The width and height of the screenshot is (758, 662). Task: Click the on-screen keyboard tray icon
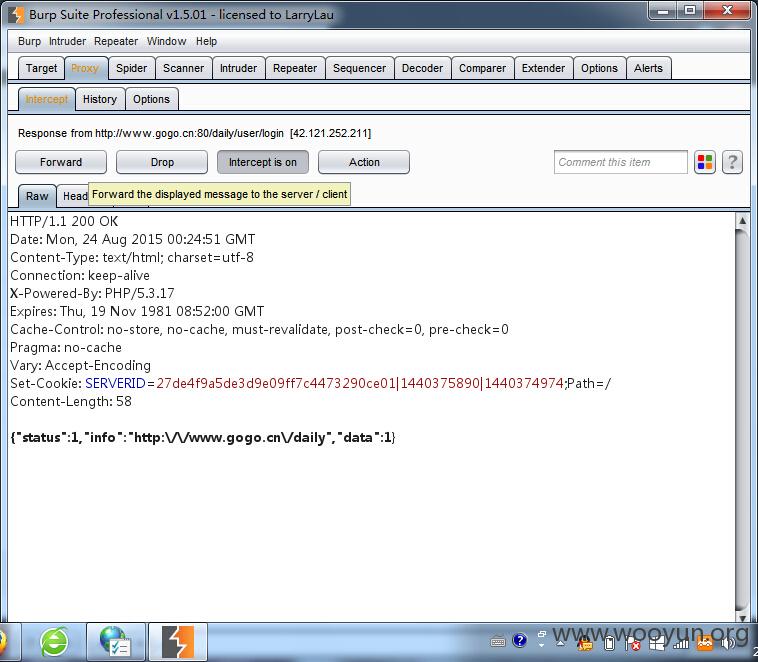coord(497,642)
